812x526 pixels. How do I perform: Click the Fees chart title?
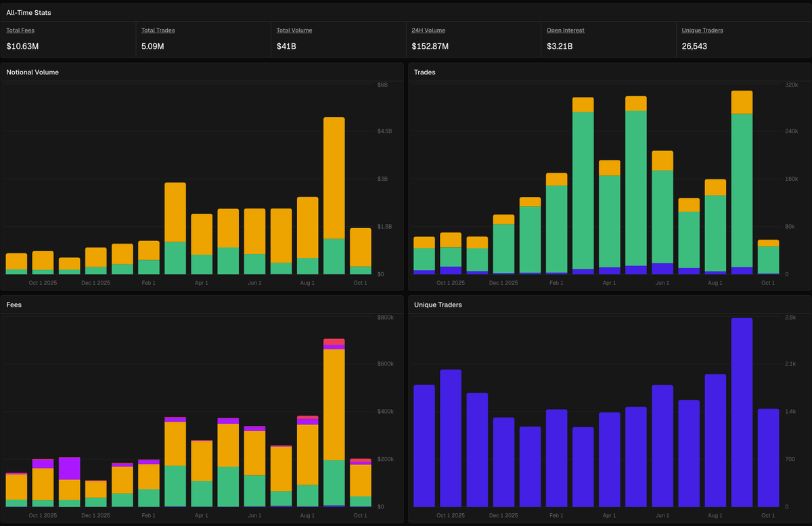14,305
